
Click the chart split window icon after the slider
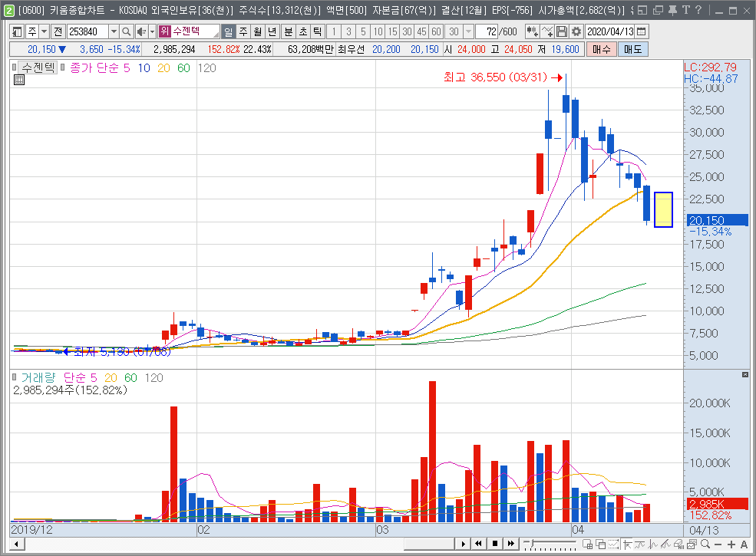click(587, 544)
